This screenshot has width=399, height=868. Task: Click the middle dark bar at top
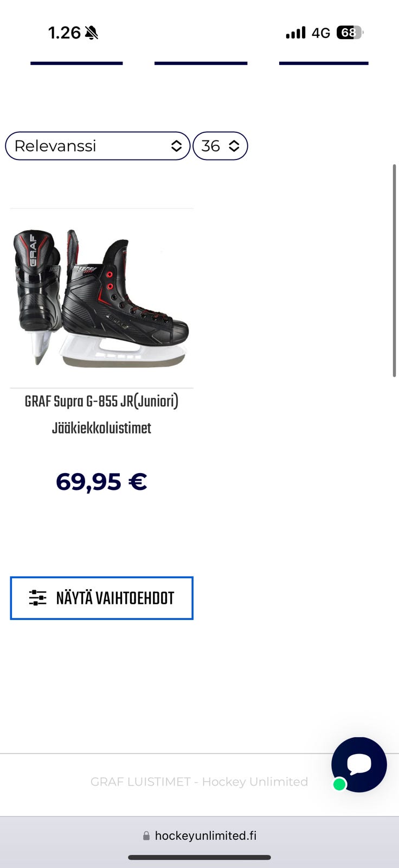[201, 63]
